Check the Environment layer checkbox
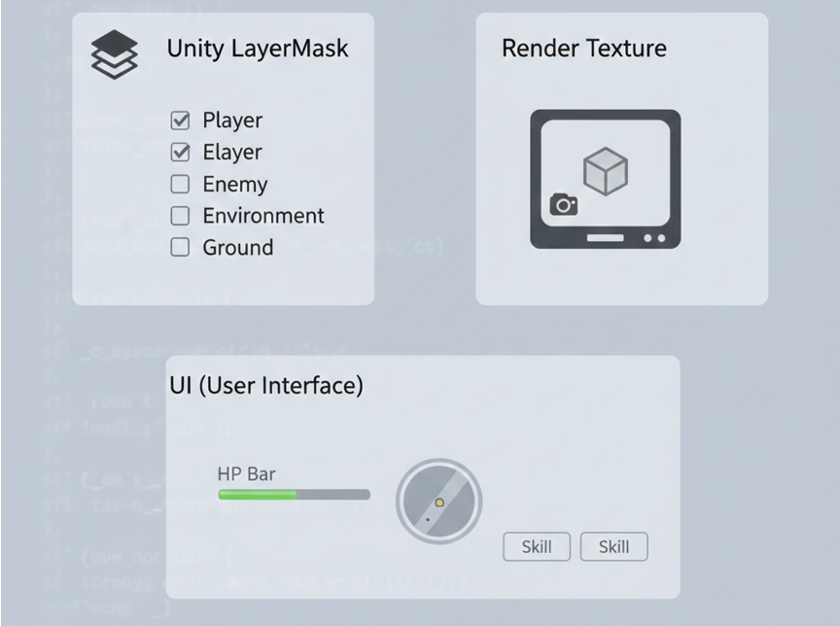The height and width of the screenshot is (626, 840). [x=180, y=216]
